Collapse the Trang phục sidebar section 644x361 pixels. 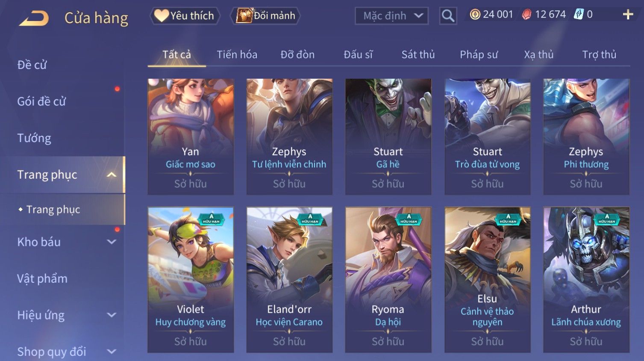tap(111, 175)
